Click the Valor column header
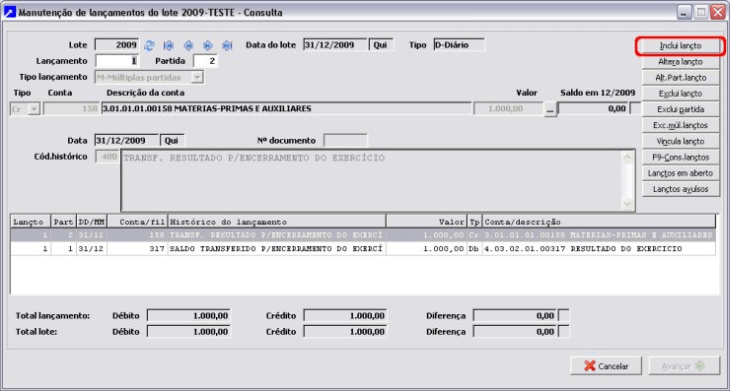The image size is (730, 391). pyautogui.click(x=426, y=222)
